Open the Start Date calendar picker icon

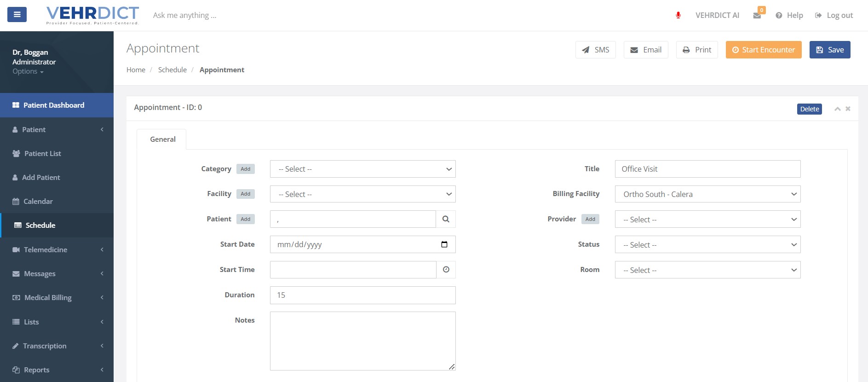coord(444,244)
